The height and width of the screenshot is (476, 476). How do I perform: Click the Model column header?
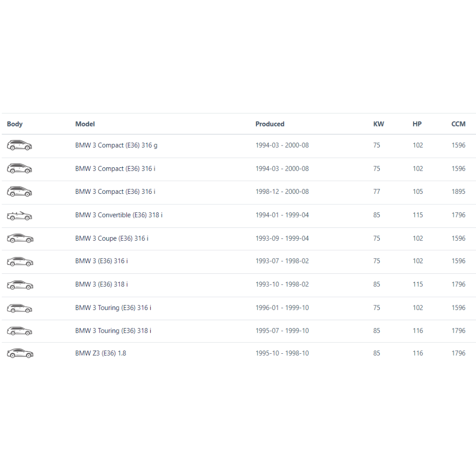85,124
